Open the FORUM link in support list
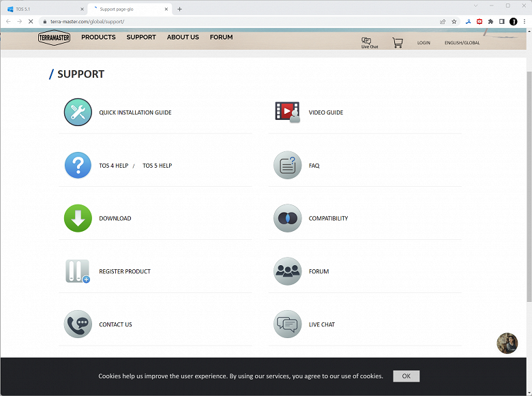The height and width of the screenshot is (396, 532). [319, 271]
